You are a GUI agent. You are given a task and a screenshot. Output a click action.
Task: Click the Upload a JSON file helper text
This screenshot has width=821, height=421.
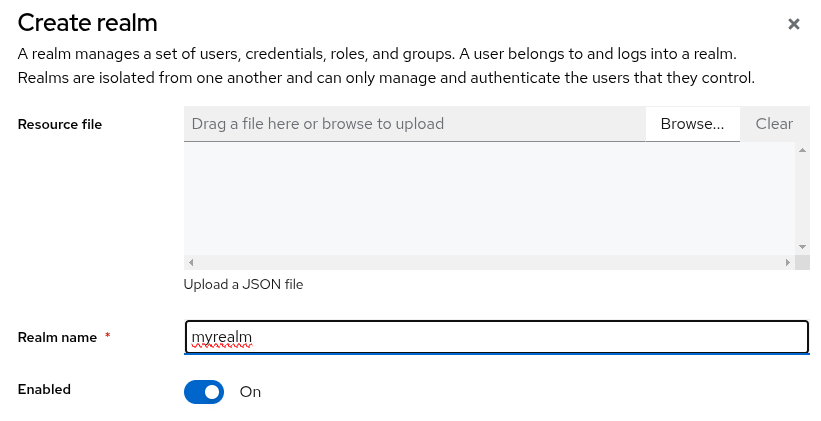pyautogui.click(x=243, y=284)
